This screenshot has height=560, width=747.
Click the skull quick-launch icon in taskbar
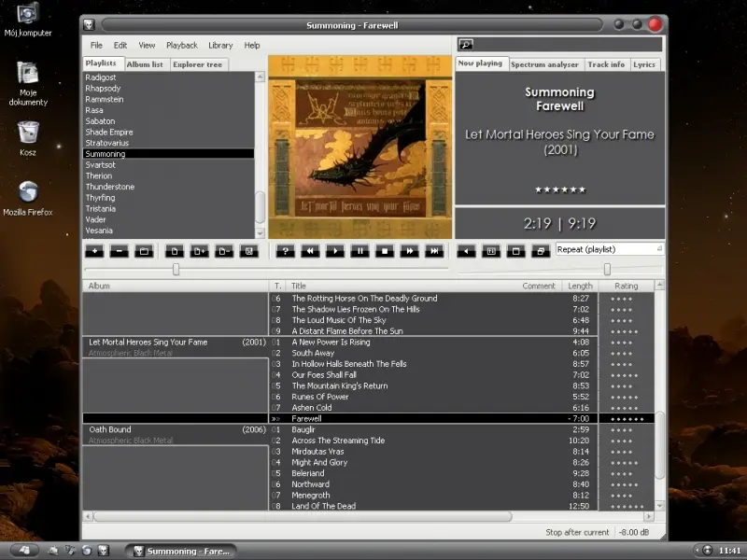point(103,551)
